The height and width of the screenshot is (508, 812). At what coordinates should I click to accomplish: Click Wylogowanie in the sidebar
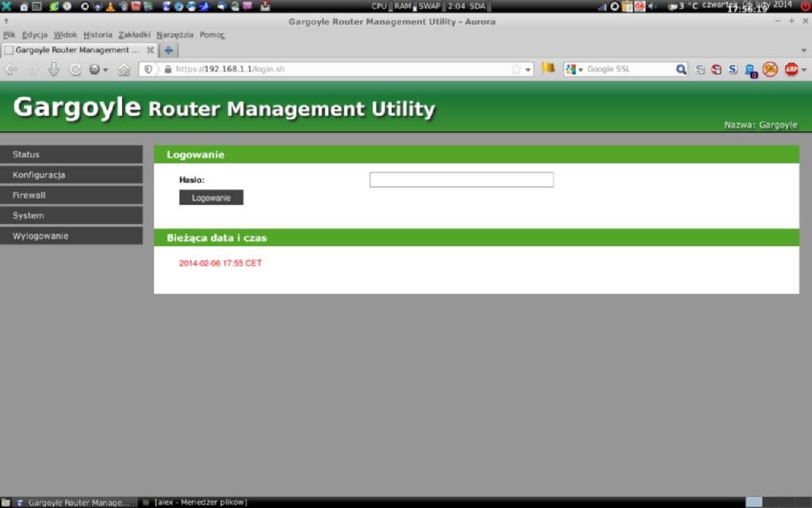click(71, 236)
